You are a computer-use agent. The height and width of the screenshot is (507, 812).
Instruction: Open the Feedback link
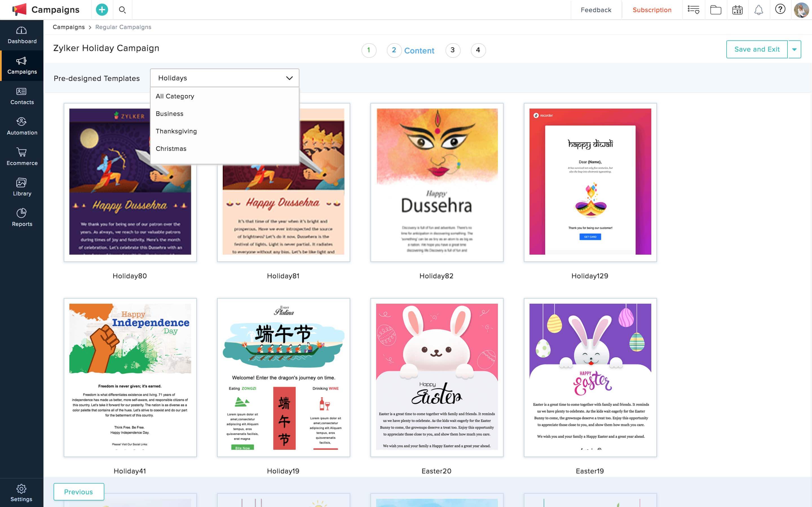click(596, 10)
